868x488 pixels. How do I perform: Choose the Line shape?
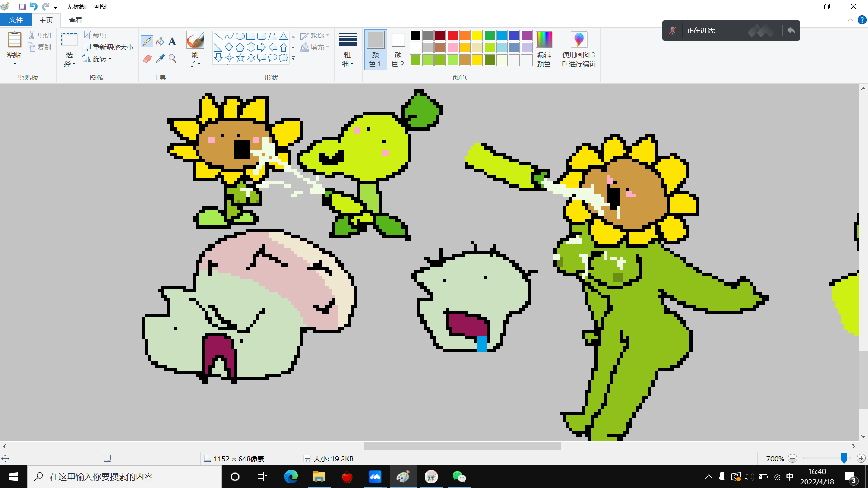click(218, 36)
